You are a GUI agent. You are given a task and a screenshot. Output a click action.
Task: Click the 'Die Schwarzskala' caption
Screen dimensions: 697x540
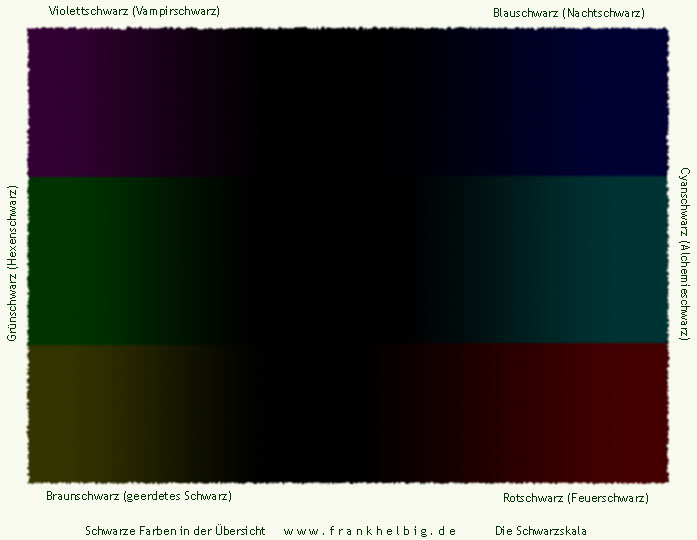pyautogui.click(x=541, y=531)
